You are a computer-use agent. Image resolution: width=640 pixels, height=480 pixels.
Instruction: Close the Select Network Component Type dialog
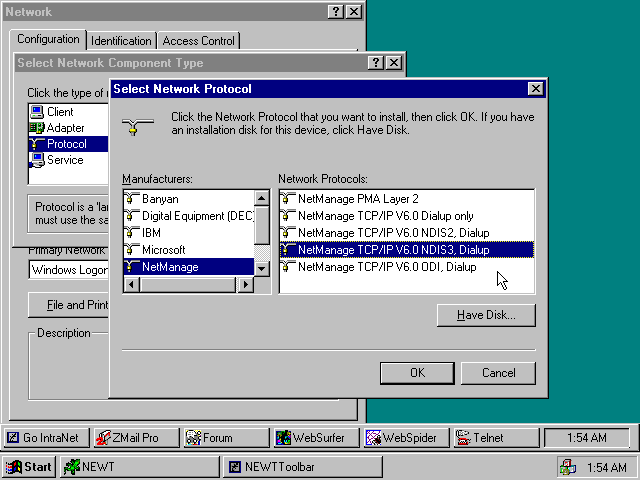[394, 63]
